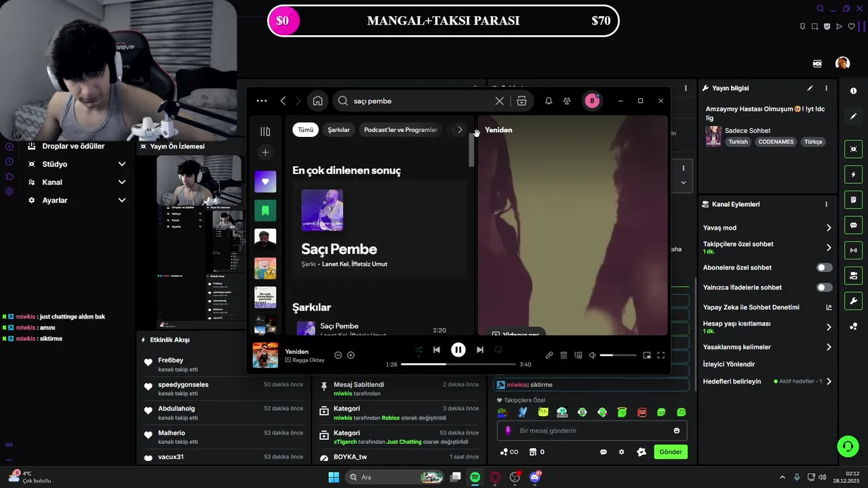
Task: Open info icon in right toolbar
Action: (853, 91)
